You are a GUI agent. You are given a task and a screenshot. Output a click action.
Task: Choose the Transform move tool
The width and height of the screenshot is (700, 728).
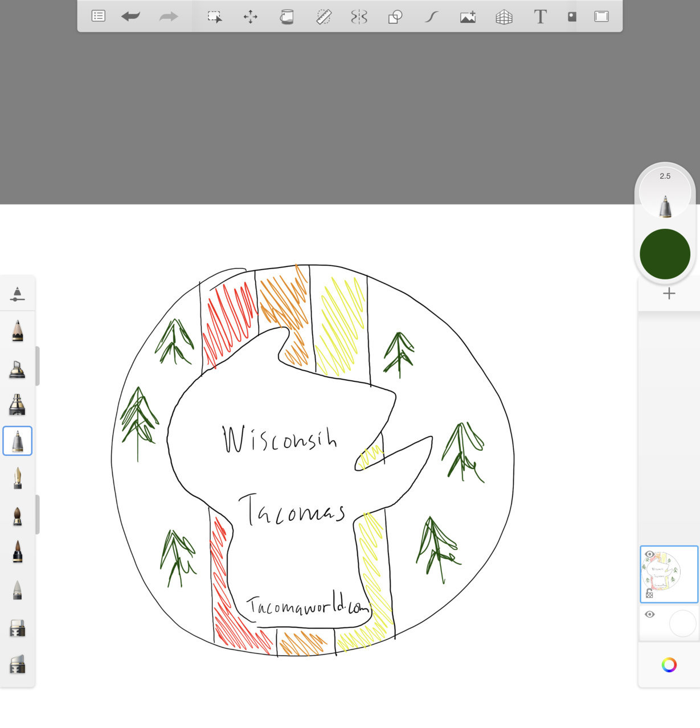(x=251, y=17)
